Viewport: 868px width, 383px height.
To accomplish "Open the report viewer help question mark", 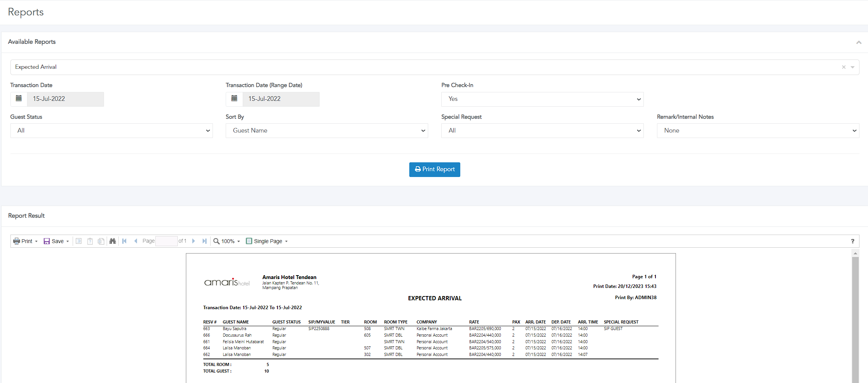I will coord(853,241).
